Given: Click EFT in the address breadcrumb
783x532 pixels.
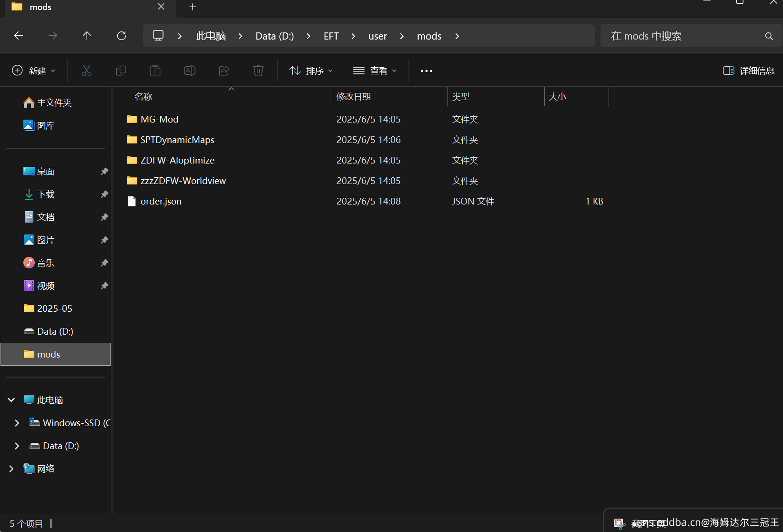Looking at the screenshot, I should tap(331, 36).
